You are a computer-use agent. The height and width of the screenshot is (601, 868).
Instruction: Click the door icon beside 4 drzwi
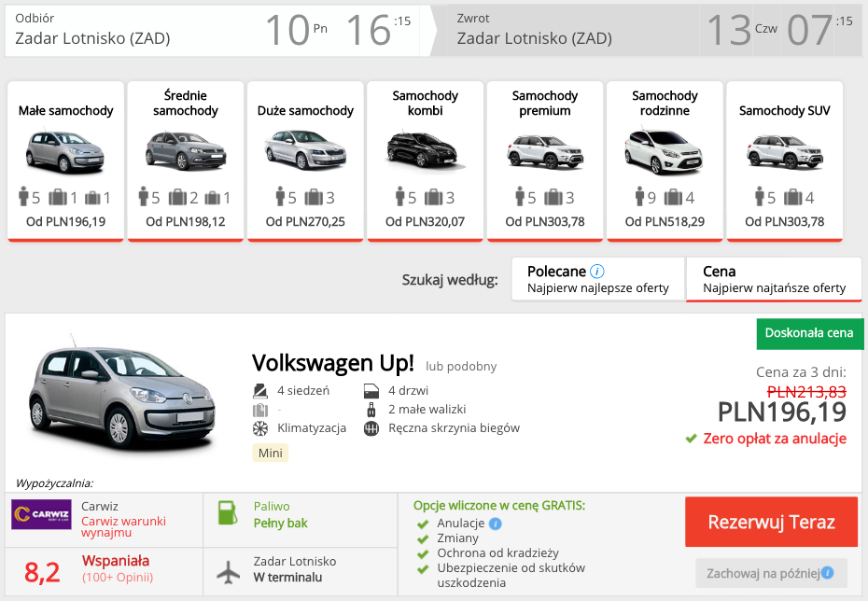pos(371,390)
